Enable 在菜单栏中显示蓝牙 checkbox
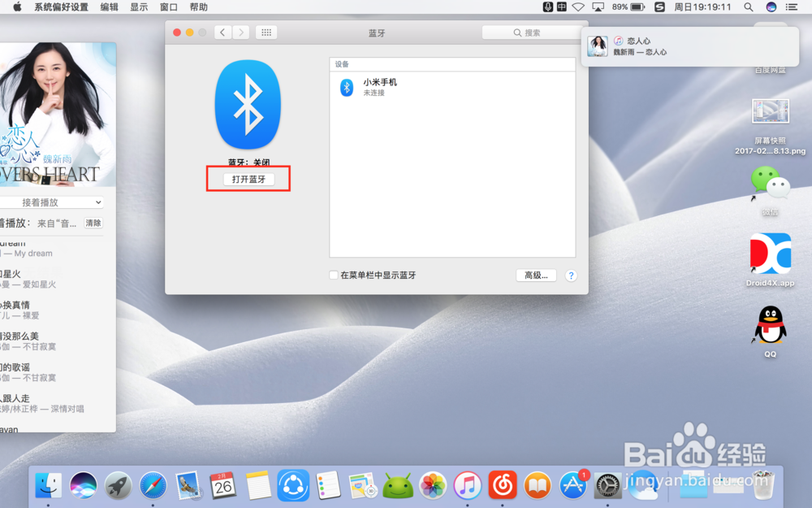 pyautogui.click(x=334, y=276)
